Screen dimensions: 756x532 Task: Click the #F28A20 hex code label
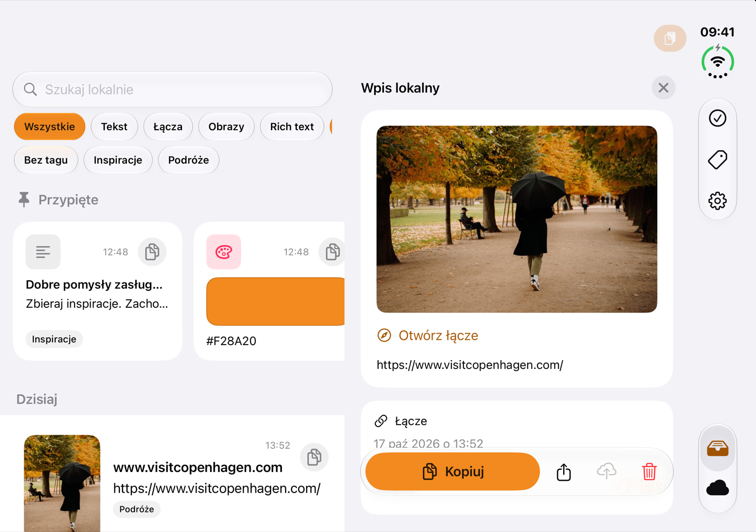click(x=231, y=341)
